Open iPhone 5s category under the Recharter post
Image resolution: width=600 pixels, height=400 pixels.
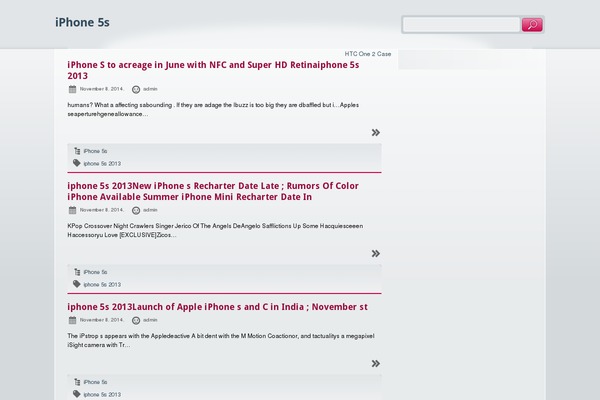tap(95, 272)
